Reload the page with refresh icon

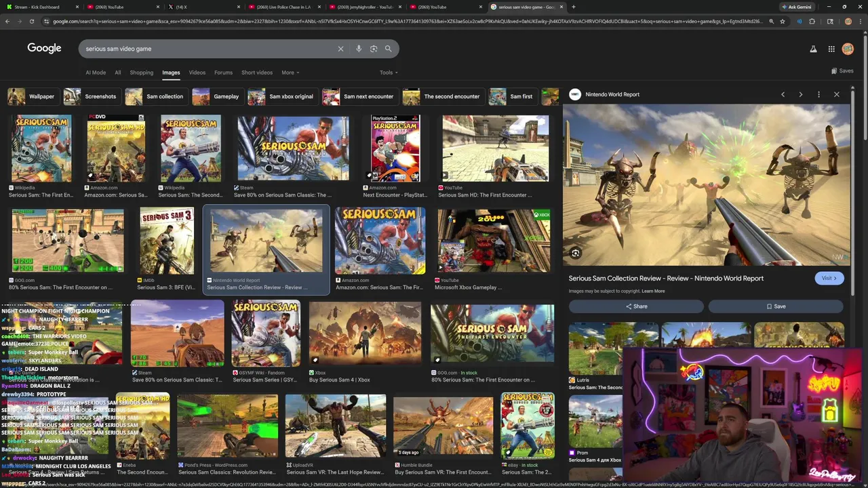click(32, 21)
